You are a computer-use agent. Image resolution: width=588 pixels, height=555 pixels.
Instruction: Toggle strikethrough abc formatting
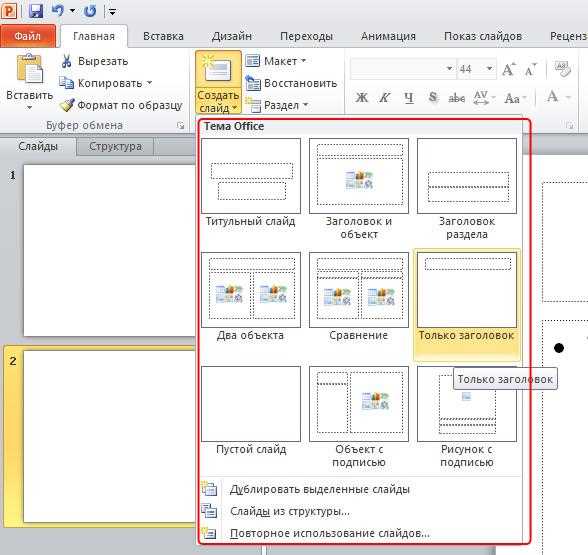tap(456, 98)
